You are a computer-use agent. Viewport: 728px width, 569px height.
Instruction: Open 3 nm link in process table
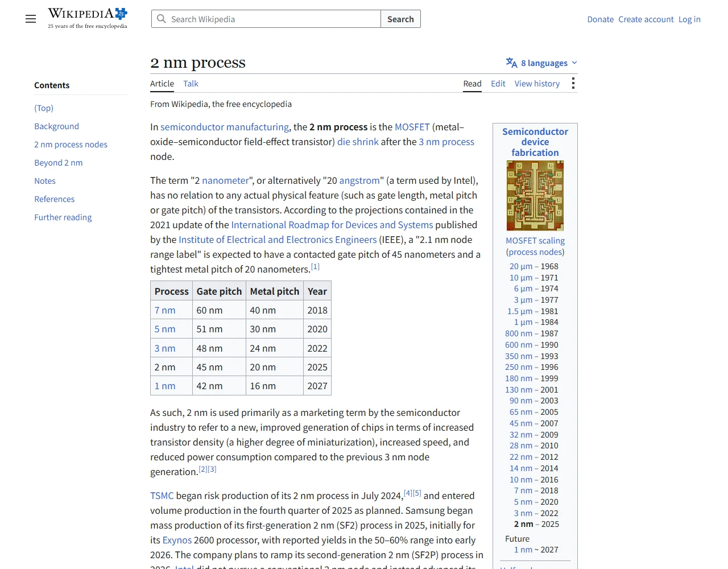click(165, 348)
